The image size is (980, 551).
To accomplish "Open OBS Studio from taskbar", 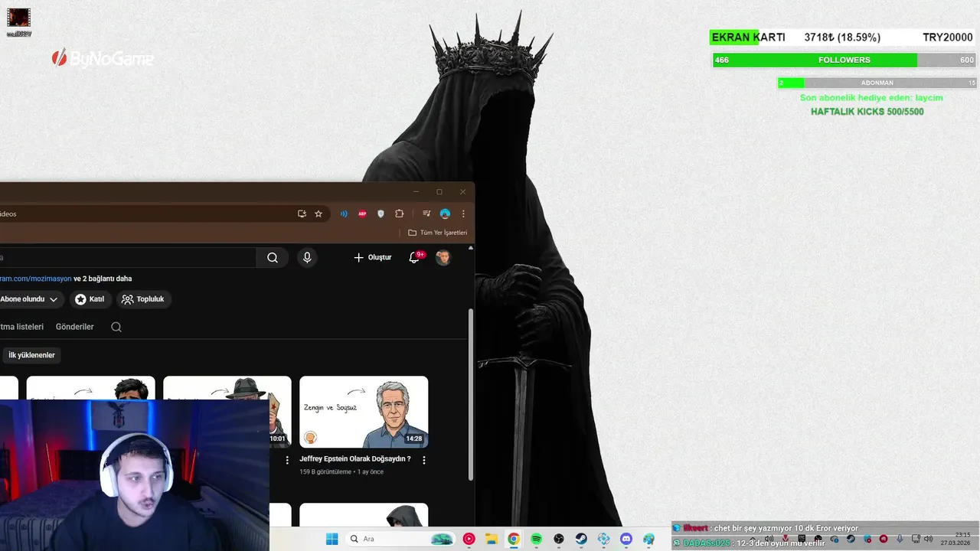I will tap(559, 539).
